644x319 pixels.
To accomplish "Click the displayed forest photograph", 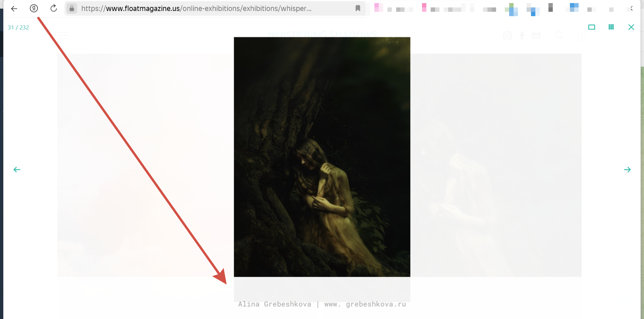I will coord(322,156).
